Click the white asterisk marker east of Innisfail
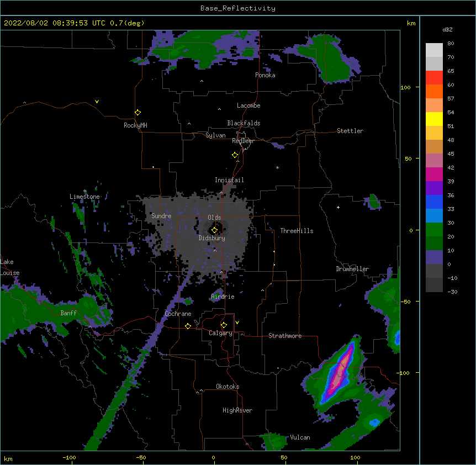The width and height of the screenshot is (476, 465). point(277,167)
